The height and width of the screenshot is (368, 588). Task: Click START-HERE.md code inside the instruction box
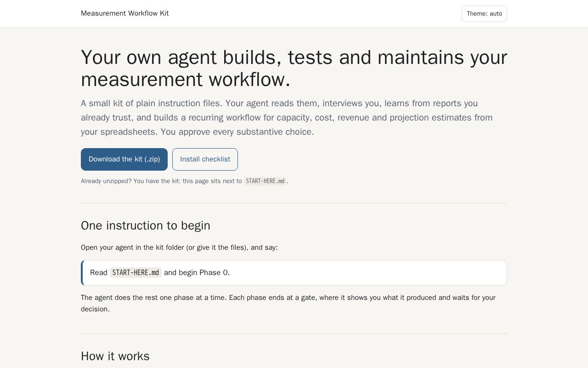(x=136, y=273)
